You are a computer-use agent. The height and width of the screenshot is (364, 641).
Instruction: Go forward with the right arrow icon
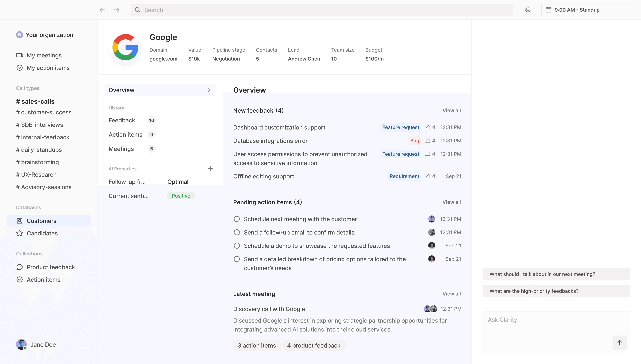(x=116, y=10)
